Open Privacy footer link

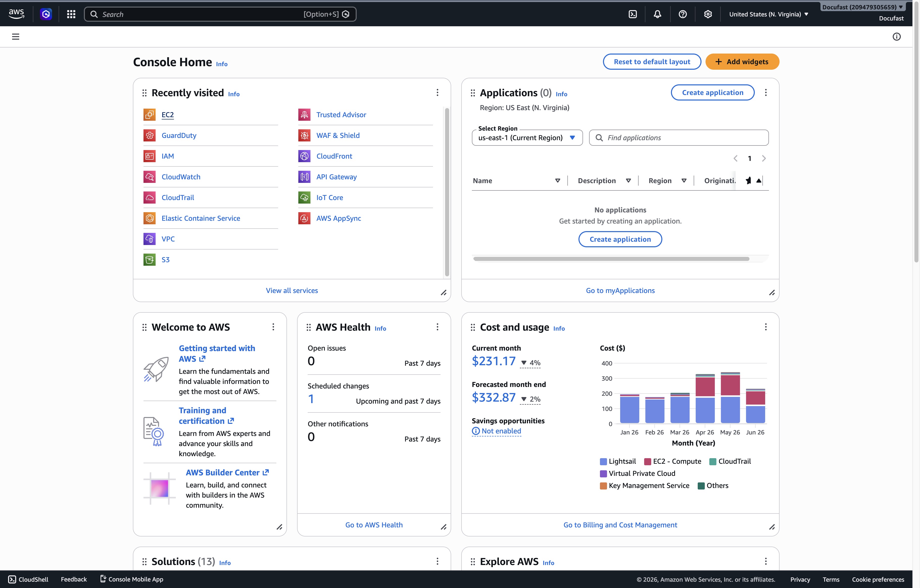click(800, 580)
